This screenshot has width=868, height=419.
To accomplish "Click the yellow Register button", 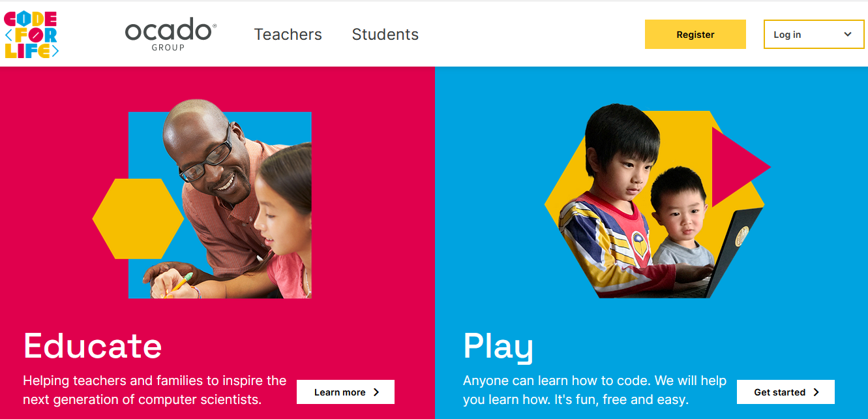I will (x=695, y=35).
